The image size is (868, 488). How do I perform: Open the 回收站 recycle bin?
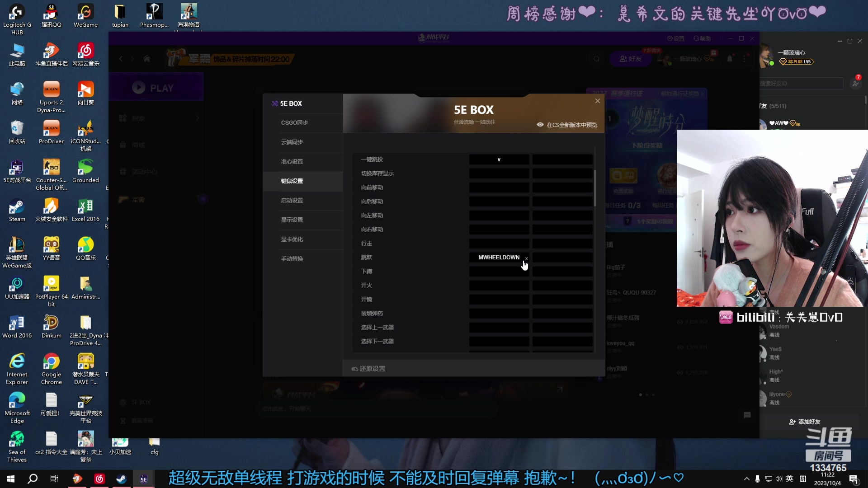tap(17, 132)
